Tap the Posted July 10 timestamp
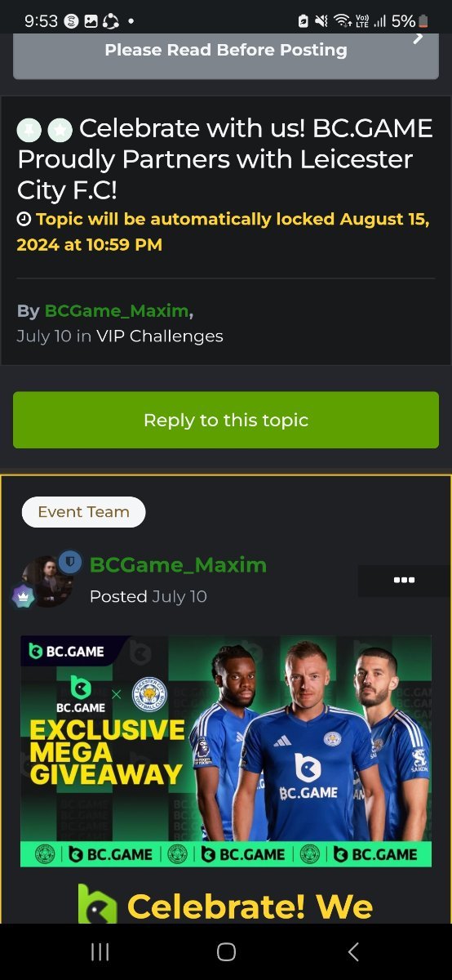This screenshot has width=452, height=980. (148, 597)
